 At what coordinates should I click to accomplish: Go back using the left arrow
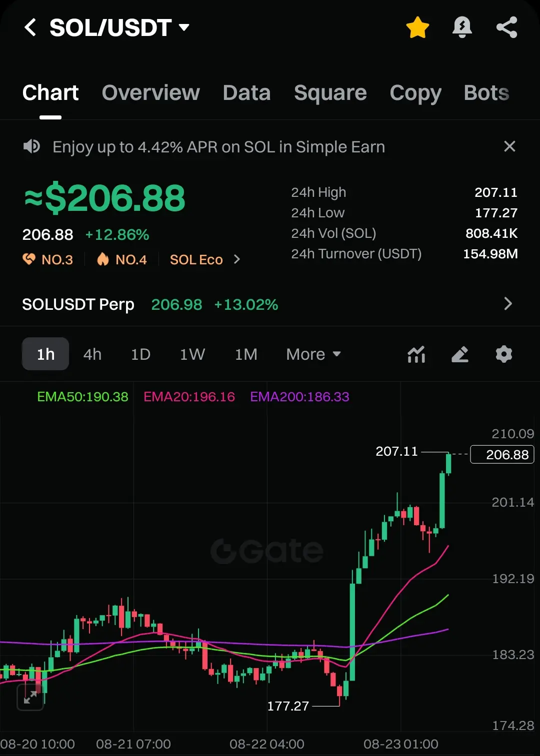coord(30,27)
